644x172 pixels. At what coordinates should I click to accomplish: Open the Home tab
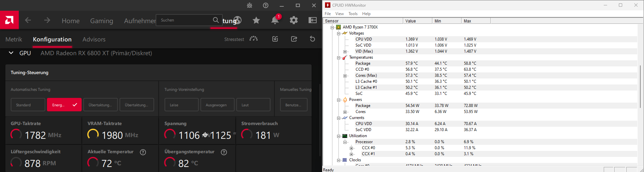click(x=70, y=21)
